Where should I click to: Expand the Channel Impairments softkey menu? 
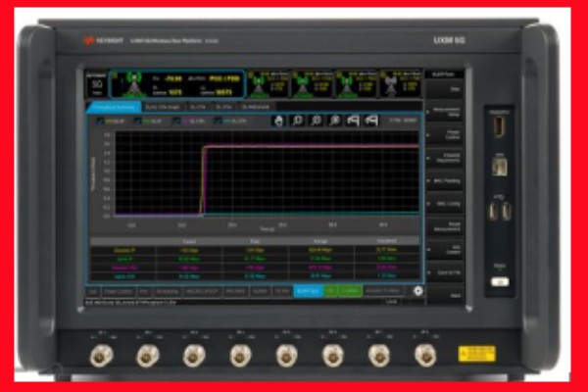click(451, 157)
